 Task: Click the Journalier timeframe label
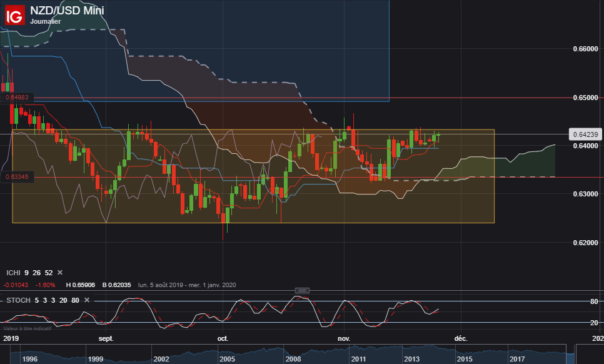[x=46, y=21]
